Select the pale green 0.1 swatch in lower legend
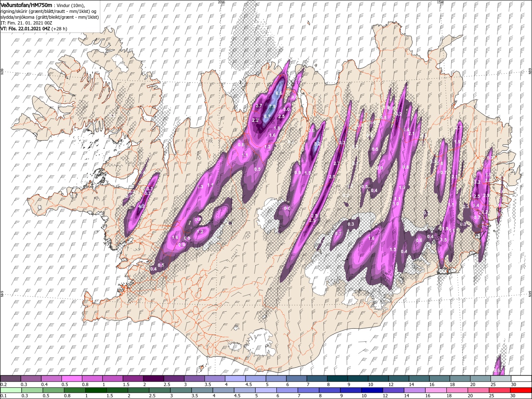Screen dimensions: 532x399 pos(10,390)
